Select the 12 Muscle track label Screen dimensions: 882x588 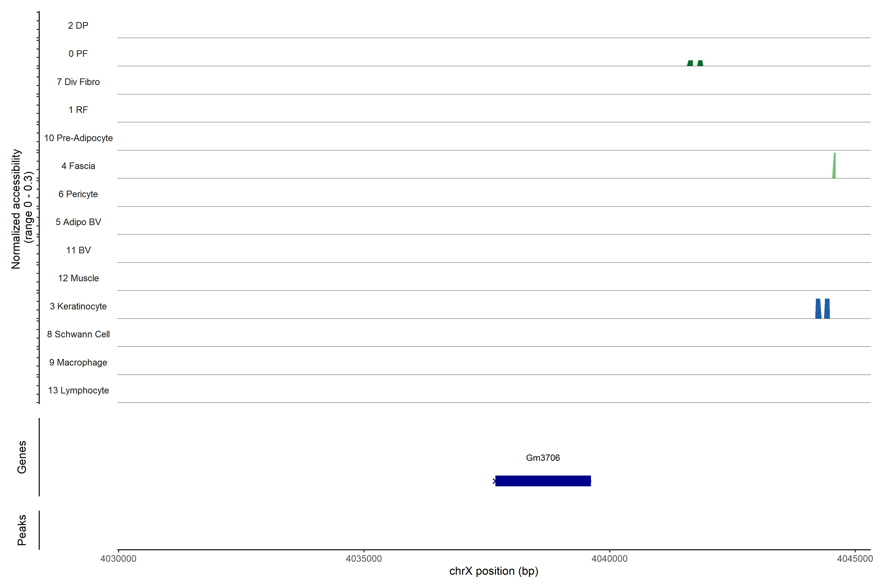(x=78, y=278)
